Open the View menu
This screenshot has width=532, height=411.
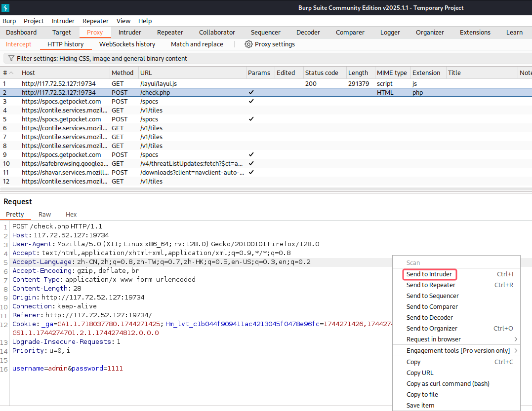pos(123,21)
